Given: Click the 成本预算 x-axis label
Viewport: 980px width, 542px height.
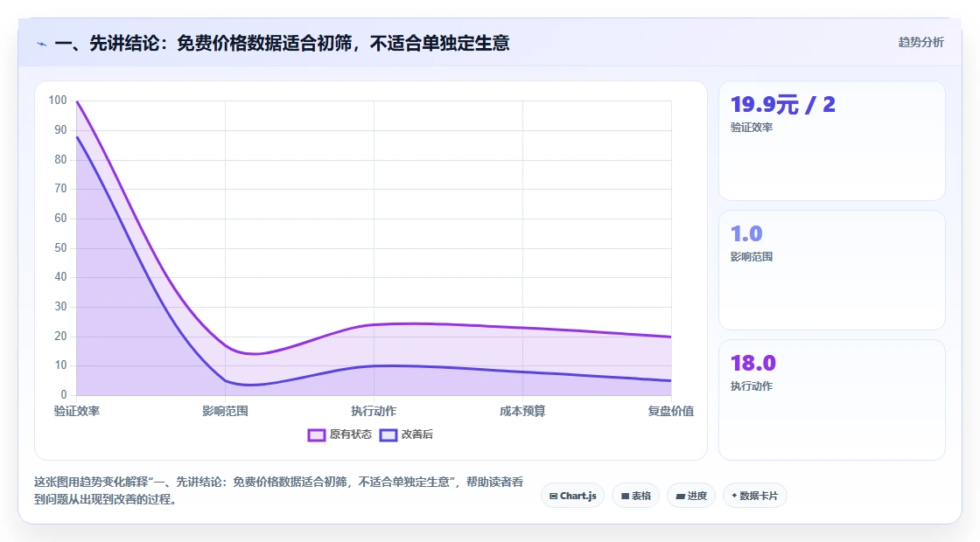Looking at the screenshot, I should click(x=522, y=411).
